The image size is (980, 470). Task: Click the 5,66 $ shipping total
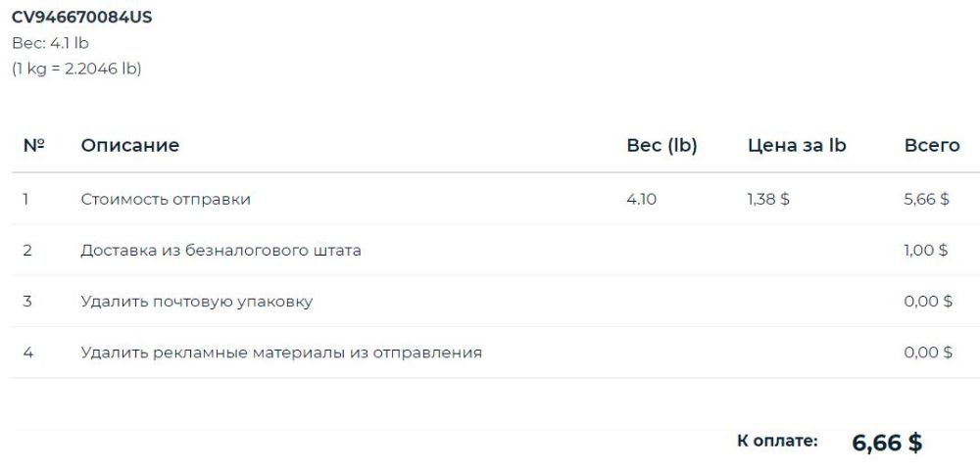click(x=926, y=200)
